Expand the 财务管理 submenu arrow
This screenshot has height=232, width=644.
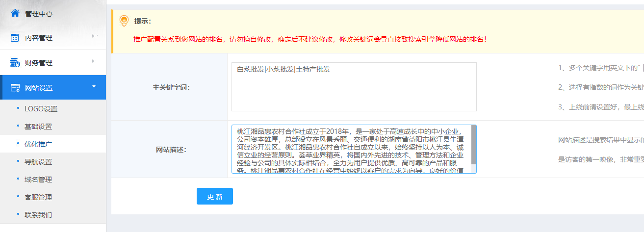pyautogui.click(x=93, y=61)
